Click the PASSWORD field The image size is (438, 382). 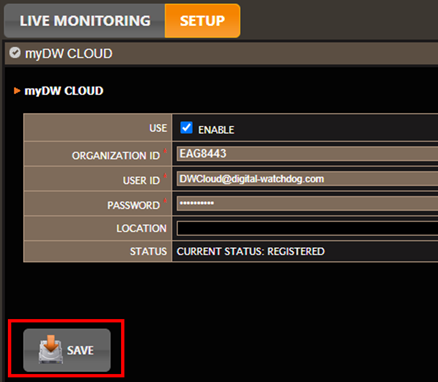tap(307, 203)
